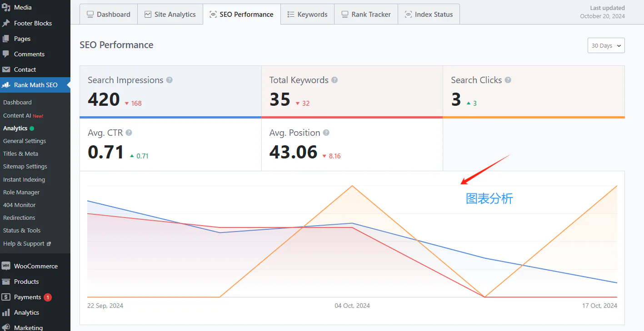Image resolution: width=644 pixels, height=331 pixels.
Task: Switch to the Keywords tab
Action: pyautogui.click(x=307, y=15)
